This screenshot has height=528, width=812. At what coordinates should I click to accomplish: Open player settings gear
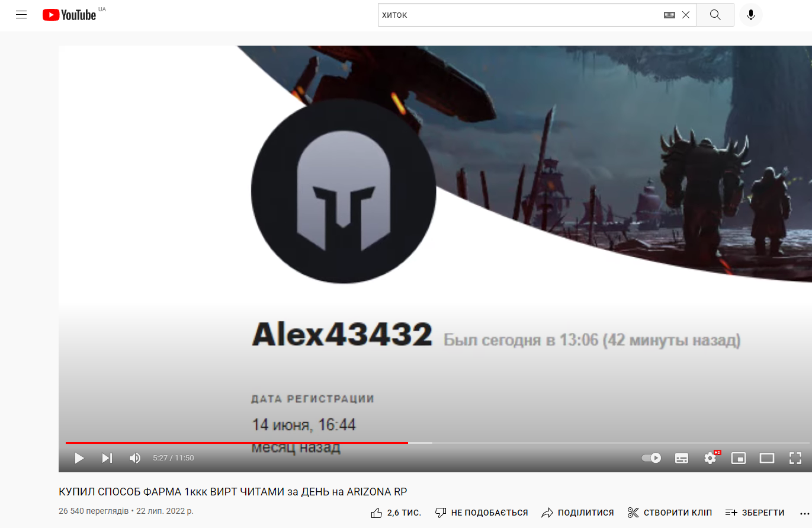710,458
